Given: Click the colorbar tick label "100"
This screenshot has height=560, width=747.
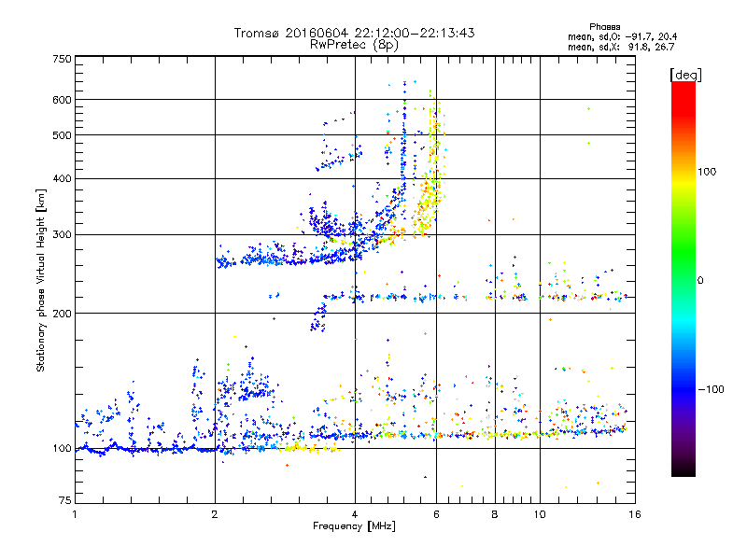Looking at the screenshot, I should (x=707, y=172).
